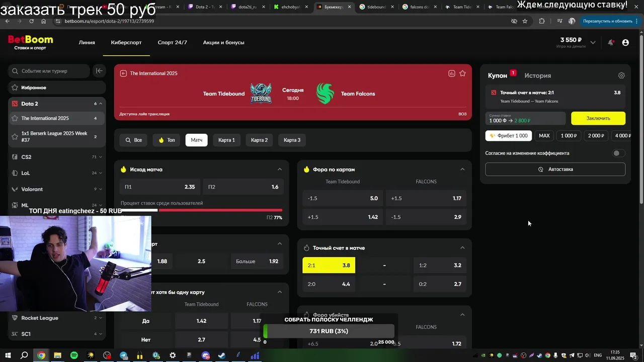Viewport: 644px width, 362px height.
Task: Click the Team Falcons logo
Action: 325,94
